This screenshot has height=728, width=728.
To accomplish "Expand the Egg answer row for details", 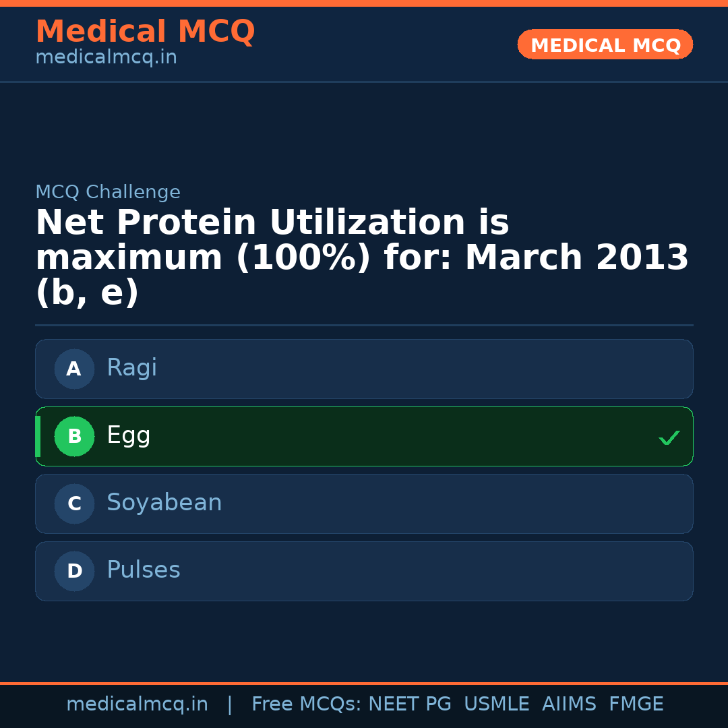I will coord(364,436).
